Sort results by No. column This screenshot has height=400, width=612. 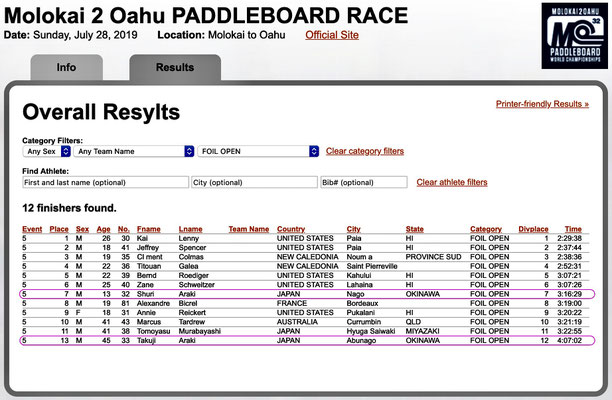point(123,229)
